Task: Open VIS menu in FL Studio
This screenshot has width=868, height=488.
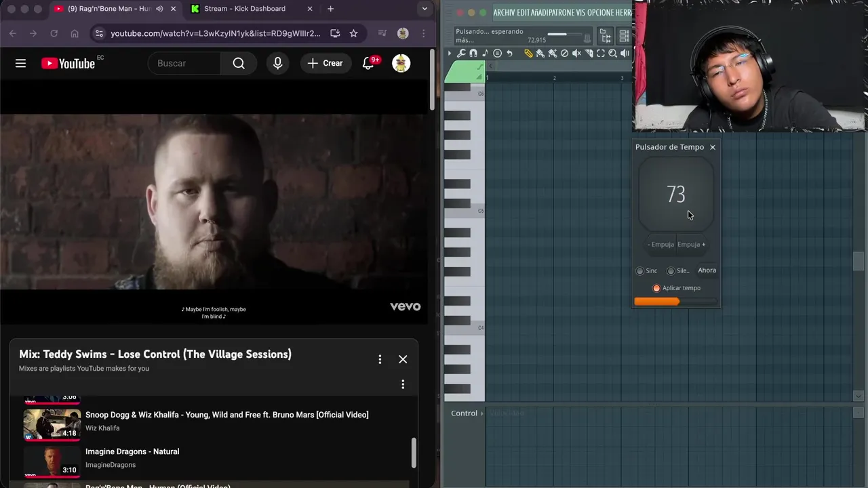Action: point(580,12)
